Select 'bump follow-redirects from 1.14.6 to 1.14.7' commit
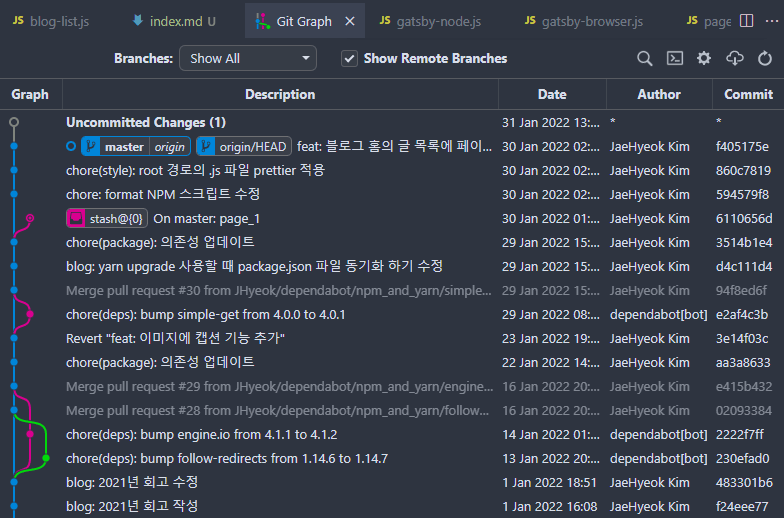The height and width of the screenshot is (518, 784). (x=392, y=458)
